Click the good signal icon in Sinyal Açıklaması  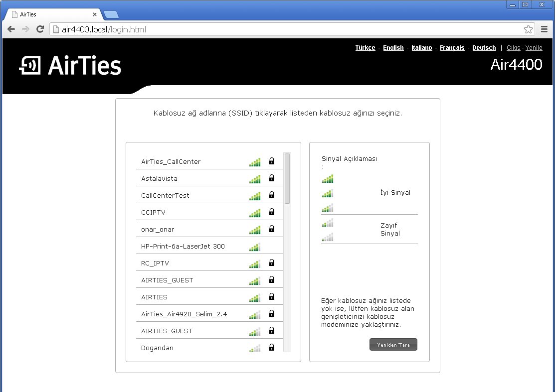(x=327, y=192)
